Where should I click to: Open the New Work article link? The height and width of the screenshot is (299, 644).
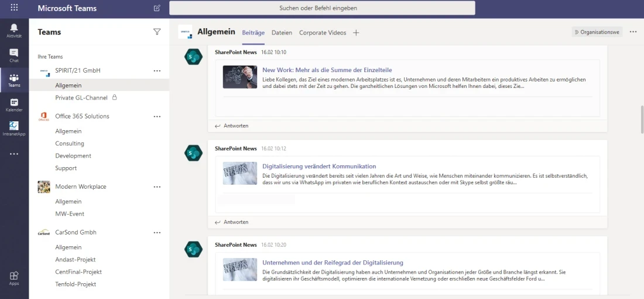[327, 70]
